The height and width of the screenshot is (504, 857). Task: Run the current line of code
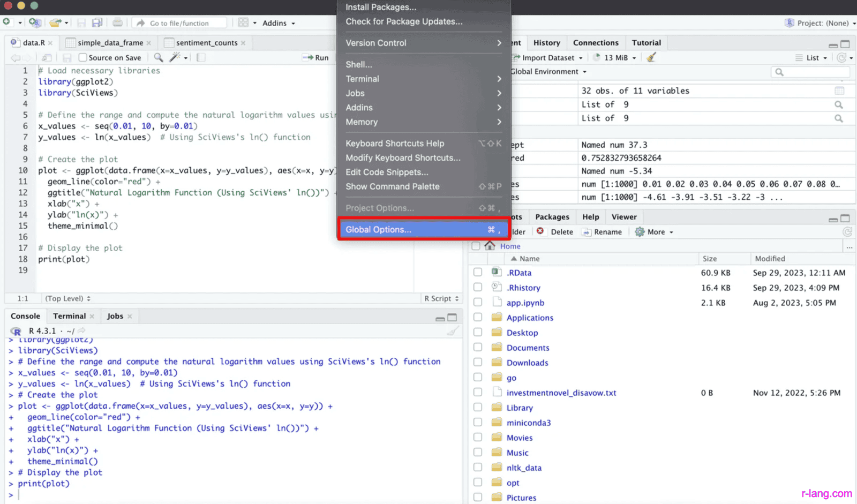point(316,57)
